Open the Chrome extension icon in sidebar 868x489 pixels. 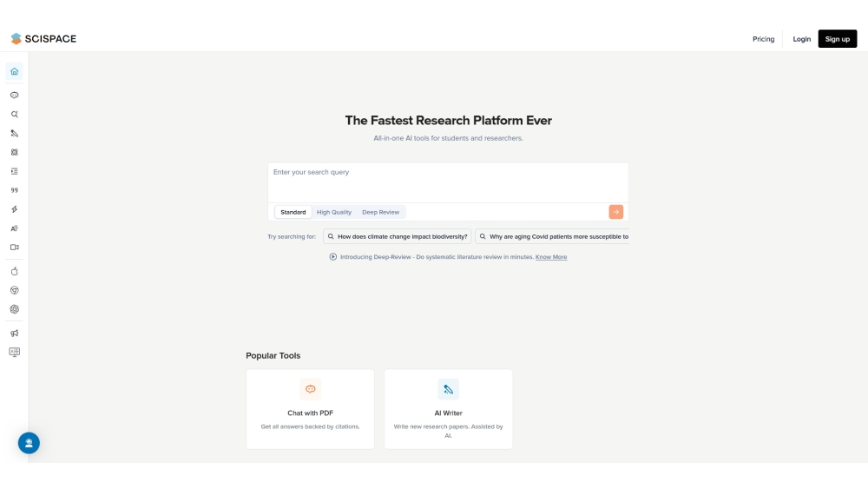point(14,290)
